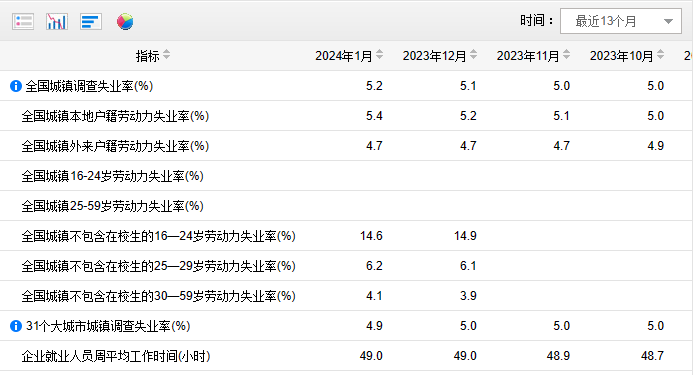Open line/bar chart view icon
The width and height of the screenshot is (697, 375).
[57, 21]
